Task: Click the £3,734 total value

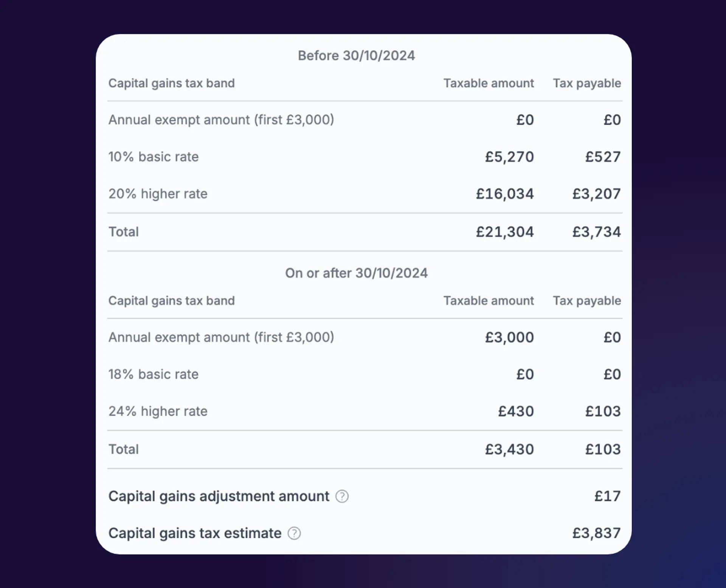Action: pyautogui.click(x=597, y=231)
